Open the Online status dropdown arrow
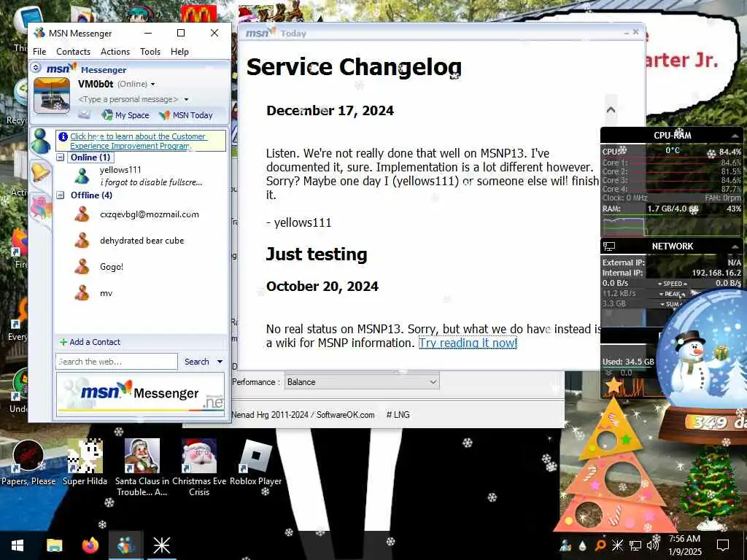 (152, 85)
